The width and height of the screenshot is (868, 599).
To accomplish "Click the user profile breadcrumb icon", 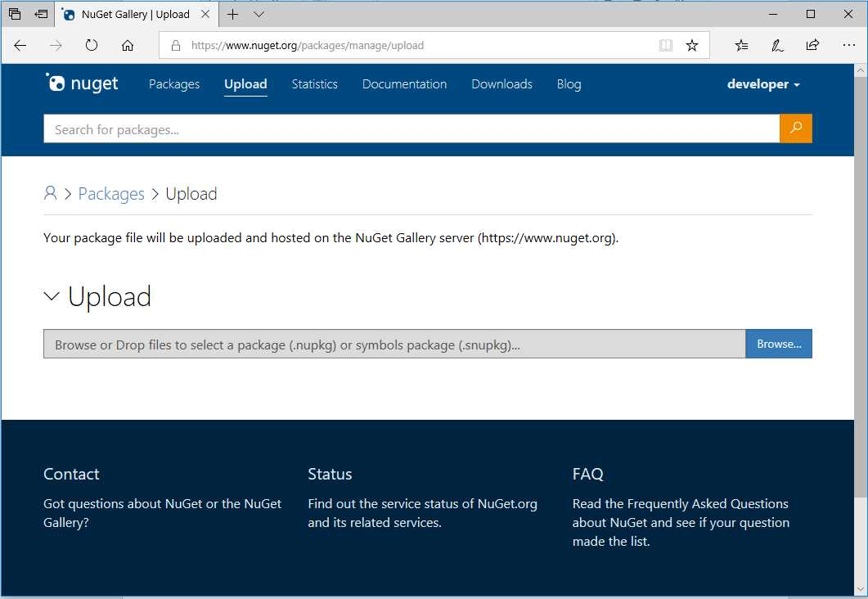I will pos(50,193).
